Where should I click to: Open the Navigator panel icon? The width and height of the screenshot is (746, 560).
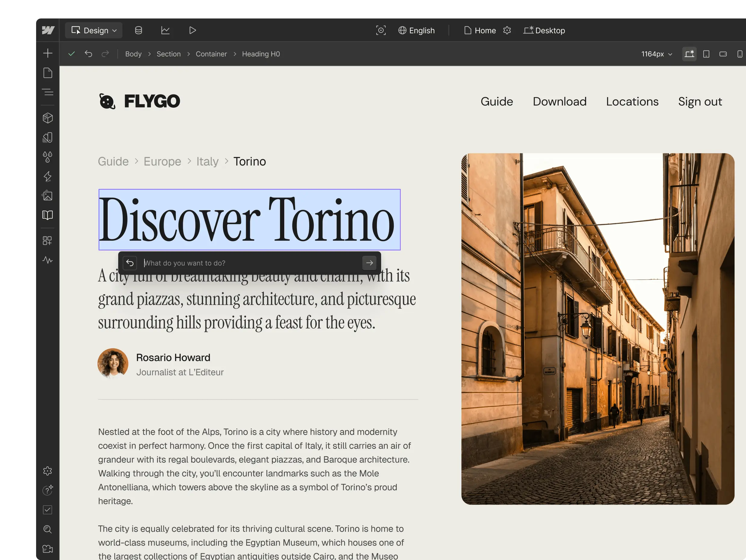pos(48,92)
